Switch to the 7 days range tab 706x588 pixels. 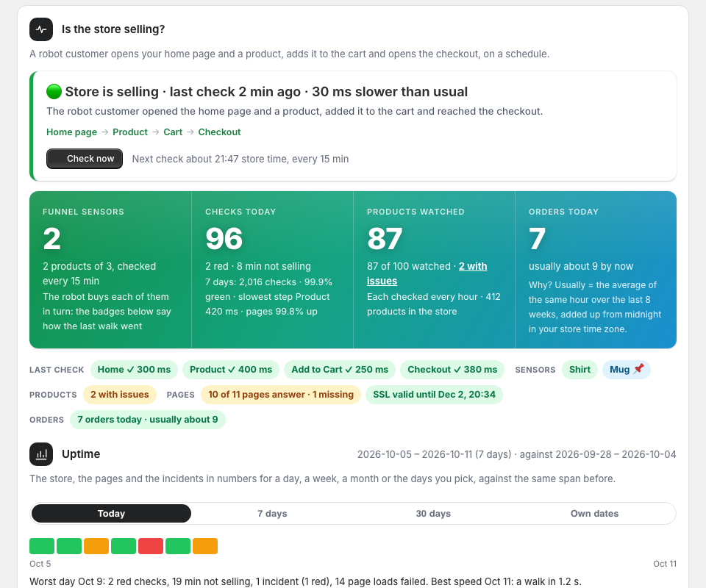(272, 513)
